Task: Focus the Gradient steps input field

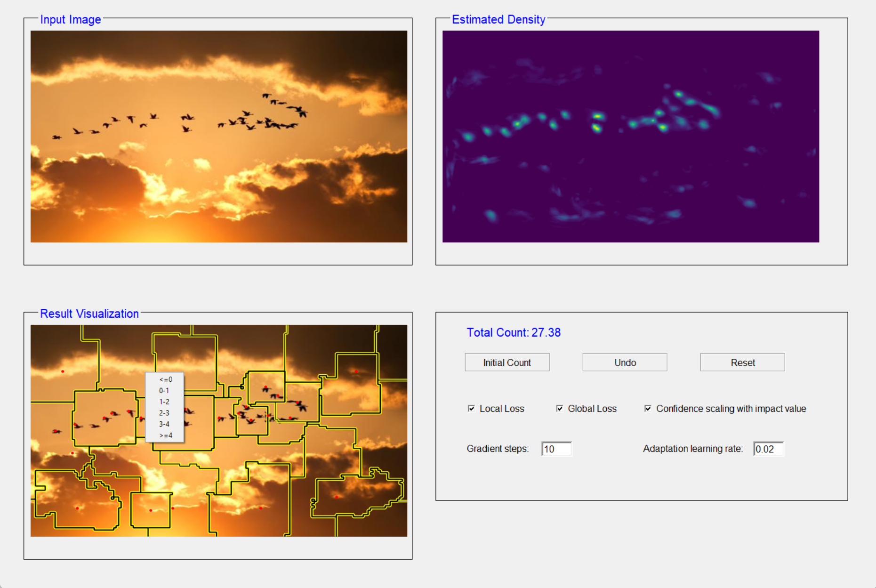Action: click(x=556, y=449)
